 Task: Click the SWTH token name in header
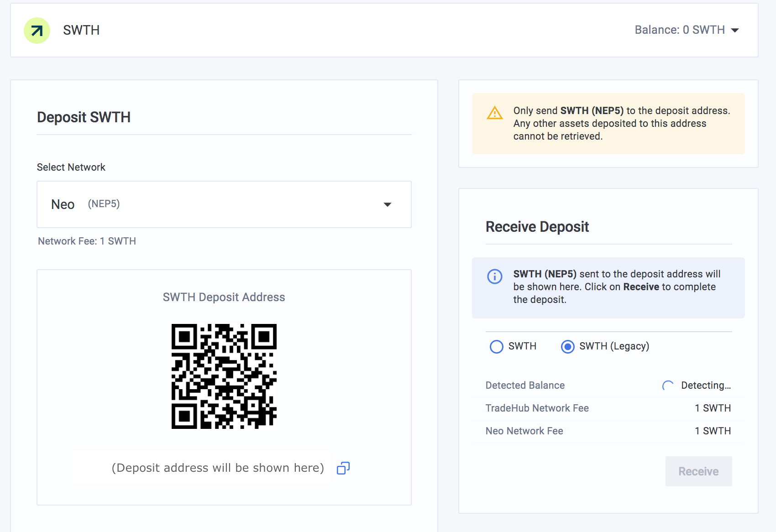point(81,30)
